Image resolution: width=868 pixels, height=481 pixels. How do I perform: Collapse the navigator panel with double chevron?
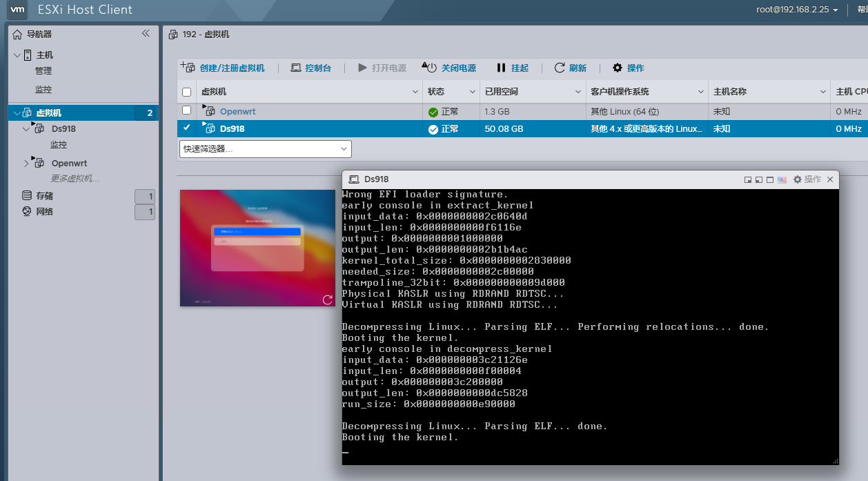(146, 33)
